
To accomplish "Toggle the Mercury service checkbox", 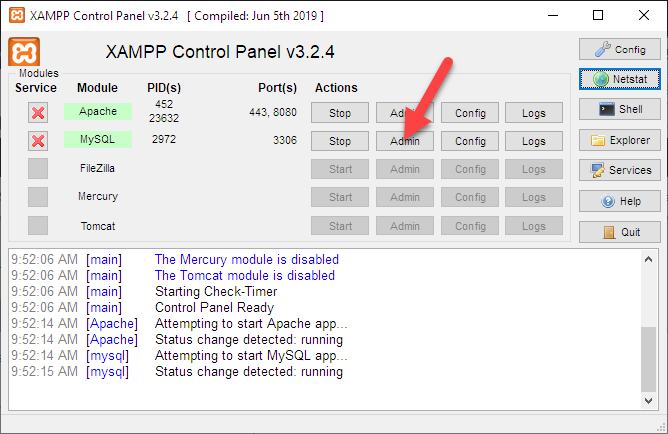I will point(38,197).
